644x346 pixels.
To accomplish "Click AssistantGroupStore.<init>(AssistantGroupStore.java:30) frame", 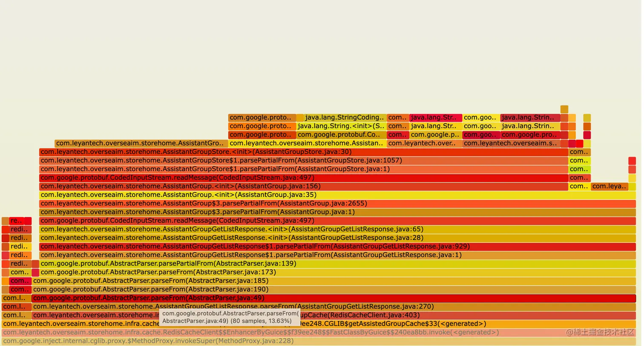I will point(303,152).
